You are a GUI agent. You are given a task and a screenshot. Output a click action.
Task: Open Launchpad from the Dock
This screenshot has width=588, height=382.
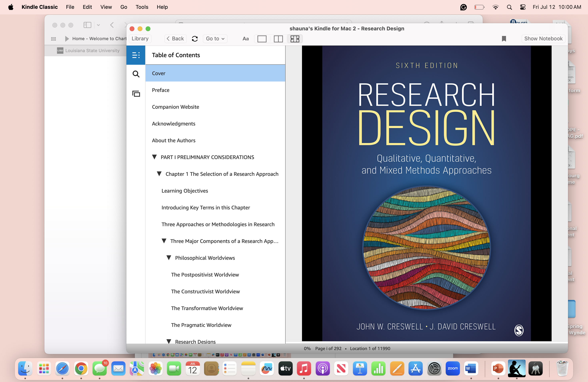(x=44, y=369)
